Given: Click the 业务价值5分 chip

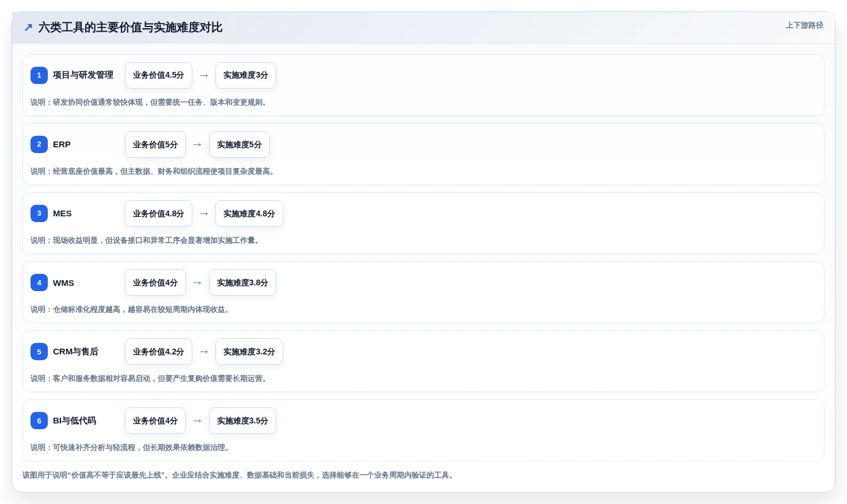Looking at the screenshot, I should (155, 144).
